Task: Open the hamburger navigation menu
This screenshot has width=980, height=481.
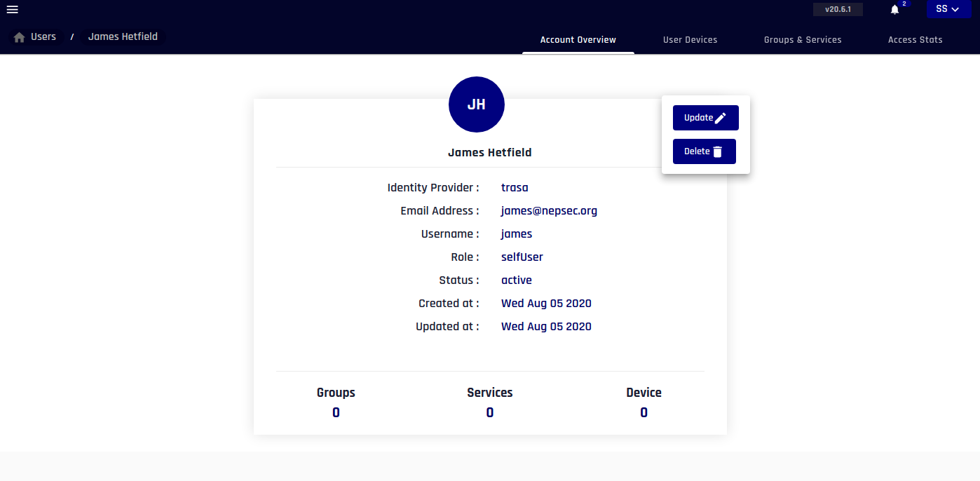Action: pyautogui.click(x=12, y=10)
